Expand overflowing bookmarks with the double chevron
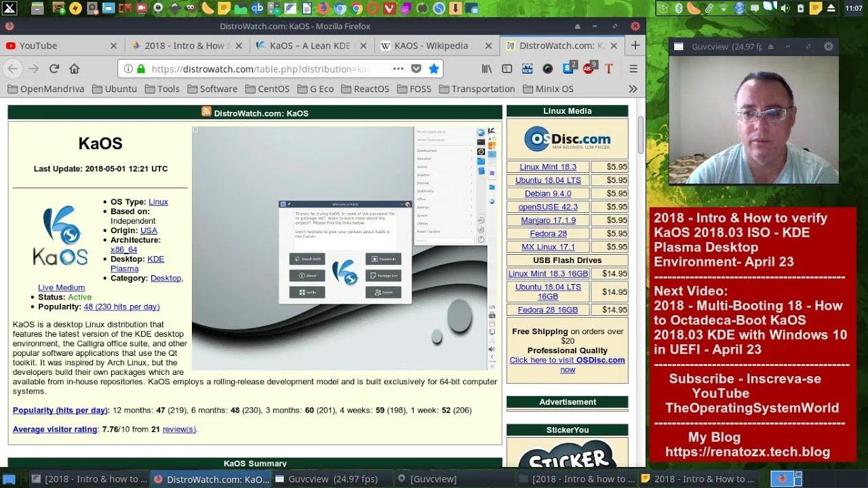Screen dimensions: 868x488 point(633,88)
